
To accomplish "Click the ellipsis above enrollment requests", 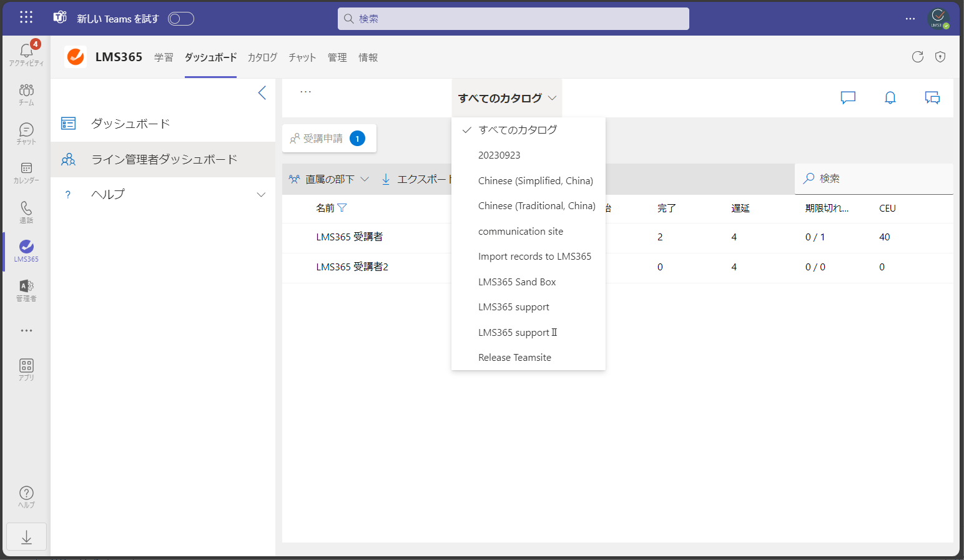I will tap(305, 92).
